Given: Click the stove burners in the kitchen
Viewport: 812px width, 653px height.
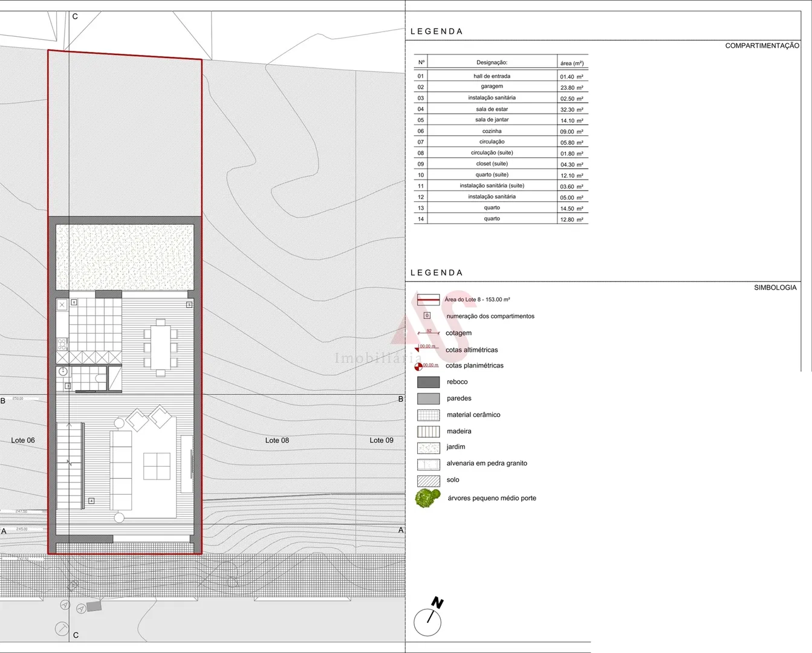Looking at the screenshot, I should [x=62, y=345].
